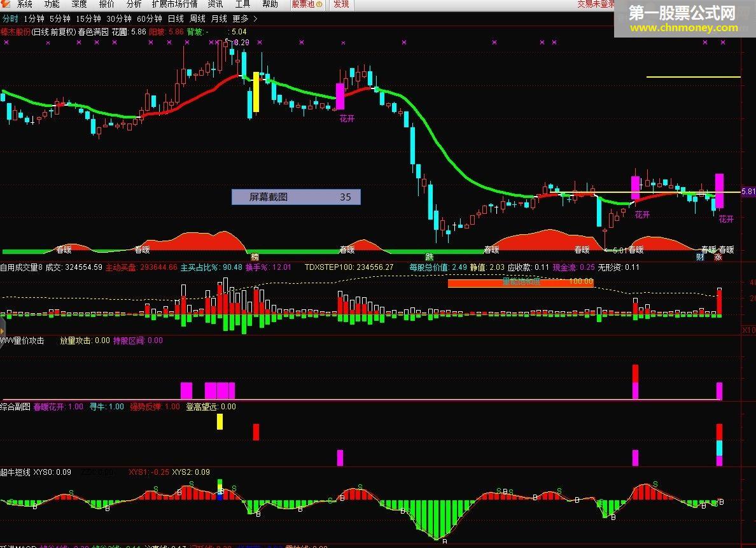756x548 pixels.
Task: Click the VW量价攻击 indicator title
Action: 22,341
